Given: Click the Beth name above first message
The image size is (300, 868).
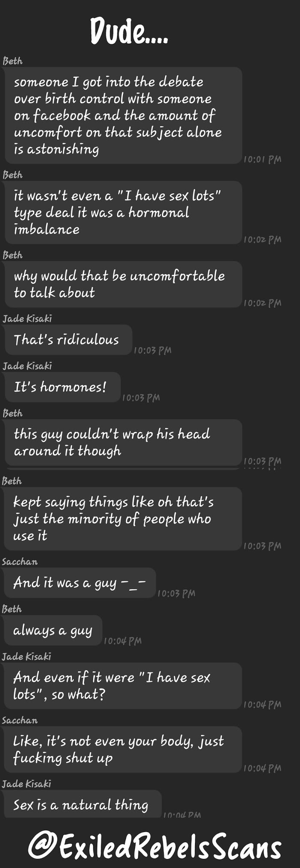Looking at the screenshot, I should pyautogui.click(x=12, y=61).
